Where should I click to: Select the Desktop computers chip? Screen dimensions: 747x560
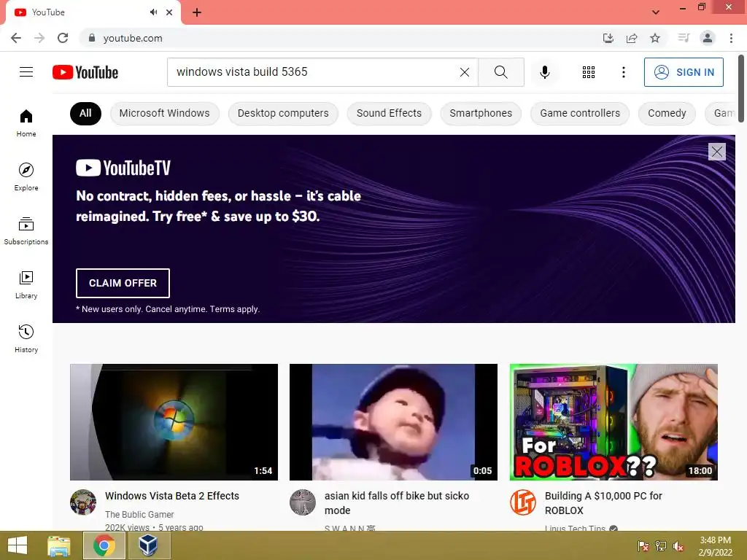click(x=283, y=113)
